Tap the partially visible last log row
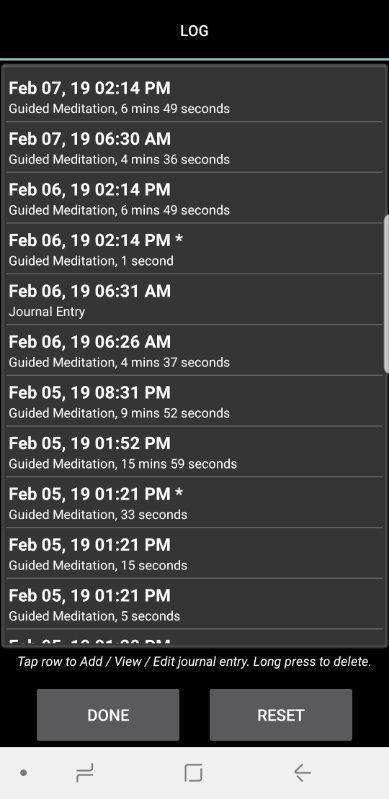 [195, 638]
